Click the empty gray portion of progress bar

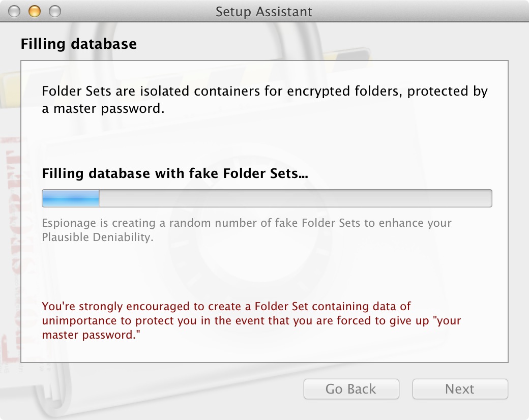coord(296,198)
